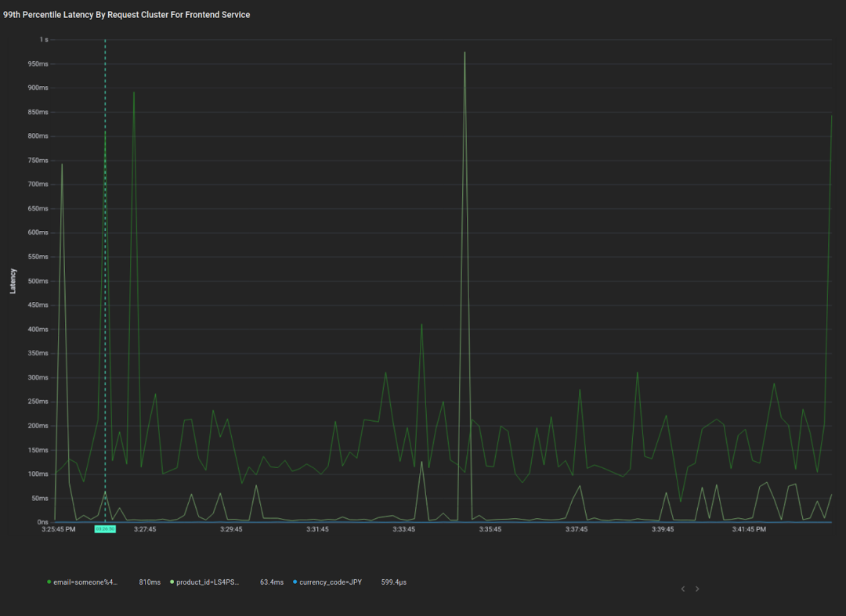
Task: Click the blue currency_code legend dot
Action: point(295,582)
